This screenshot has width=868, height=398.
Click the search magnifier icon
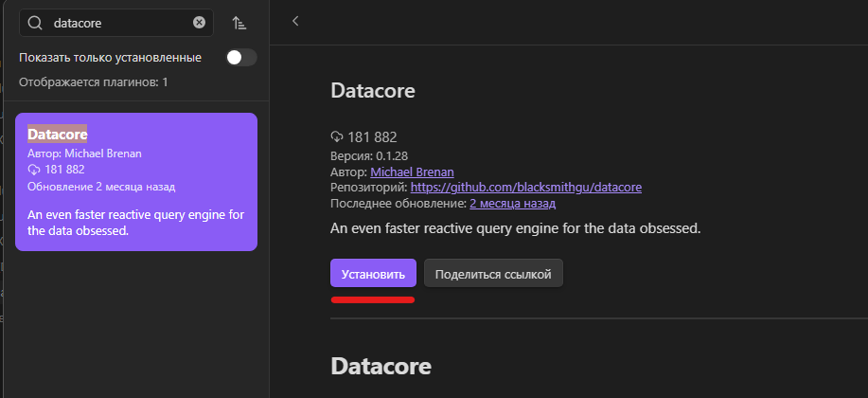point(35,23)
